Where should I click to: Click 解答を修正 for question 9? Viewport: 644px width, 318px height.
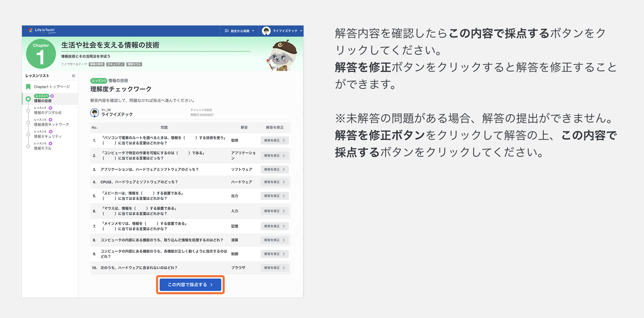[275, 254]
